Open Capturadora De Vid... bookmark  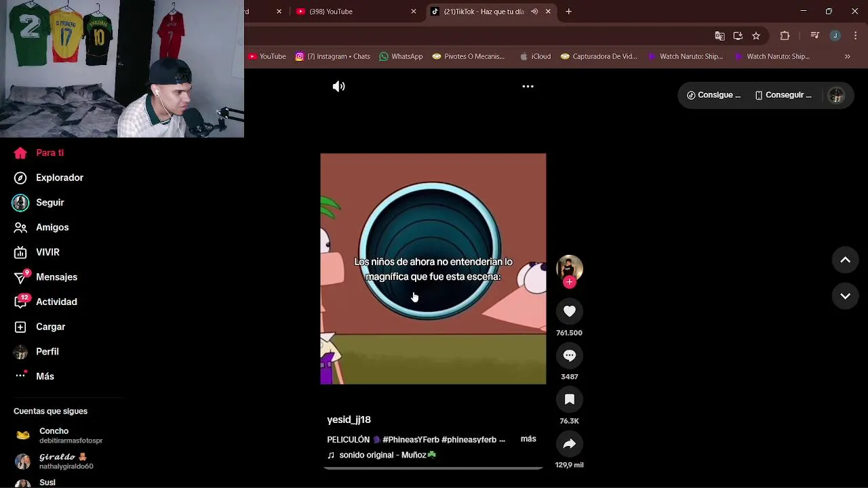(600, 56)
